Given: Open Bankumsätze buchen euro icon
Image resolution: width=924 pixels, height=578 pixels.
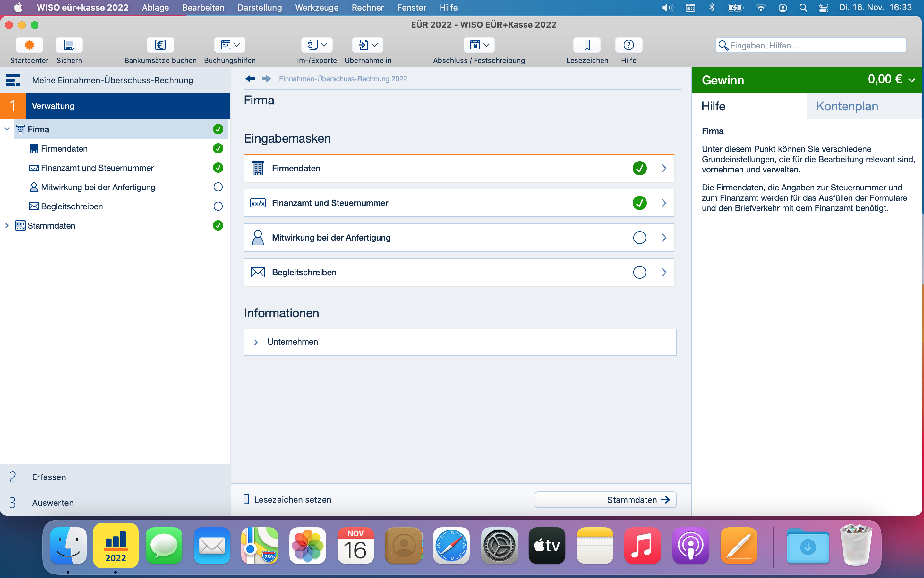Looking at the screenshot, I should point(160,45).
